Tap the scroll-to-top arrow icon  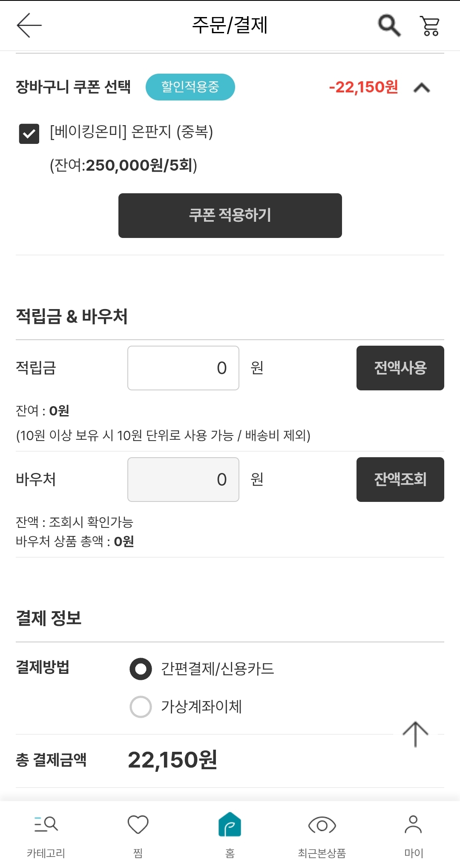(415, 734)
